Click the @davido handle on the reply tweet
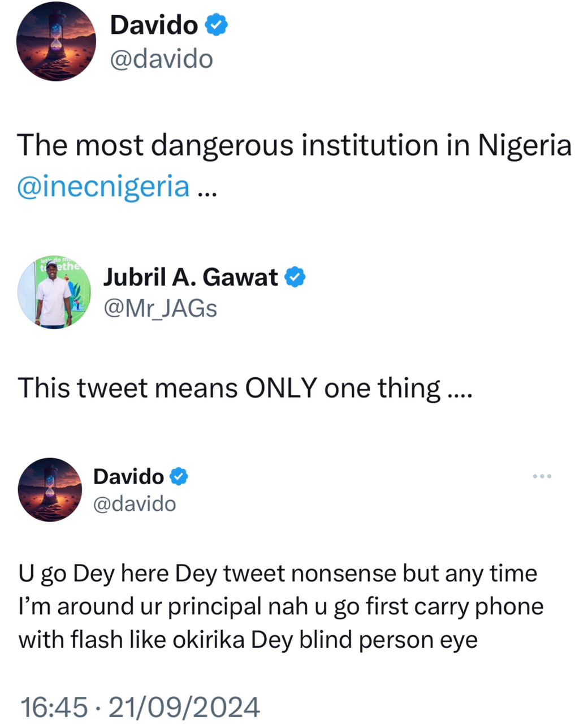This screenshot has width=588, height=724. tap(134, 503)
